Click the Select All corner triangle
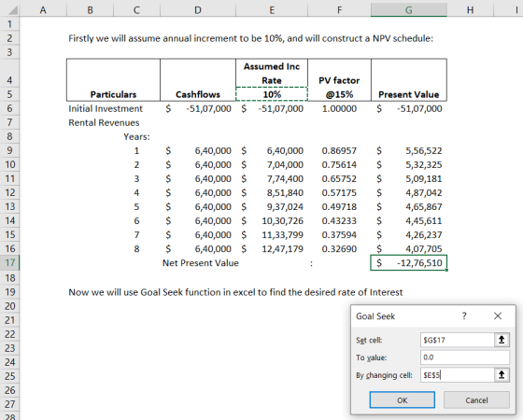This screenshot has height=420, width=523. coord(12,10)
